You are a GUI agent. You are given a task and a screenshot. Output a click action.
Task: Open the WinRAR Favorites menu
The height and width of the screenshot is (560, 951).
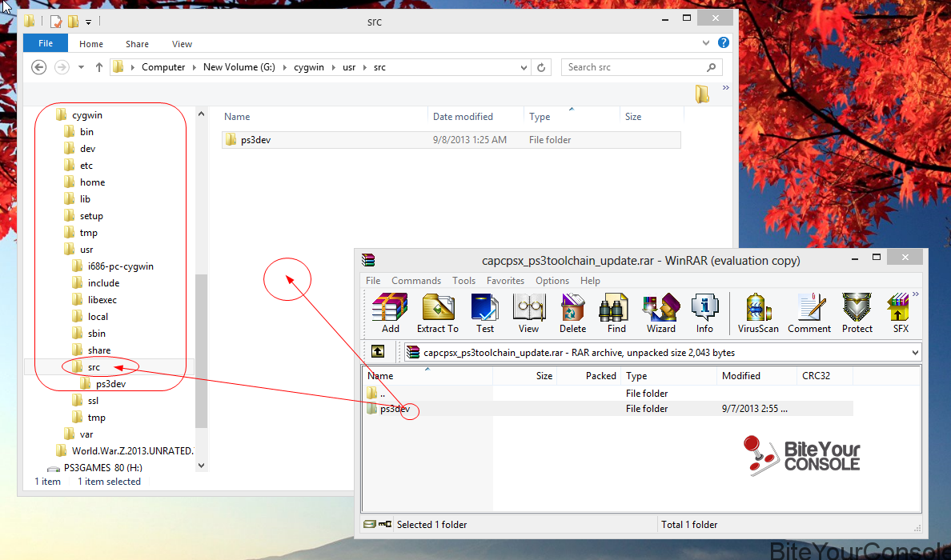(x=505, y=281)
